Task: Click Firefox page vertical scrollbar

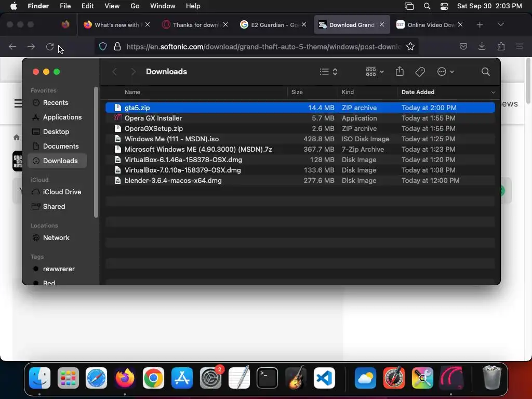Action: pyautogui.click(x=528, y=82)
